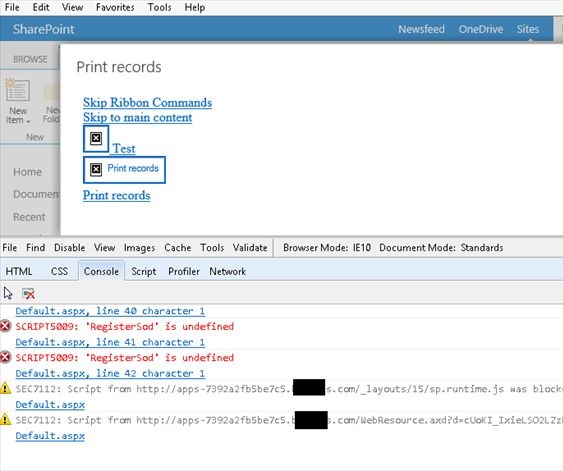Image resolution: width=563 pixels, height=471 pixels.
Task: Open the Disable menu in developer tools
Action: pyautogui.click(x=69, y=248)
